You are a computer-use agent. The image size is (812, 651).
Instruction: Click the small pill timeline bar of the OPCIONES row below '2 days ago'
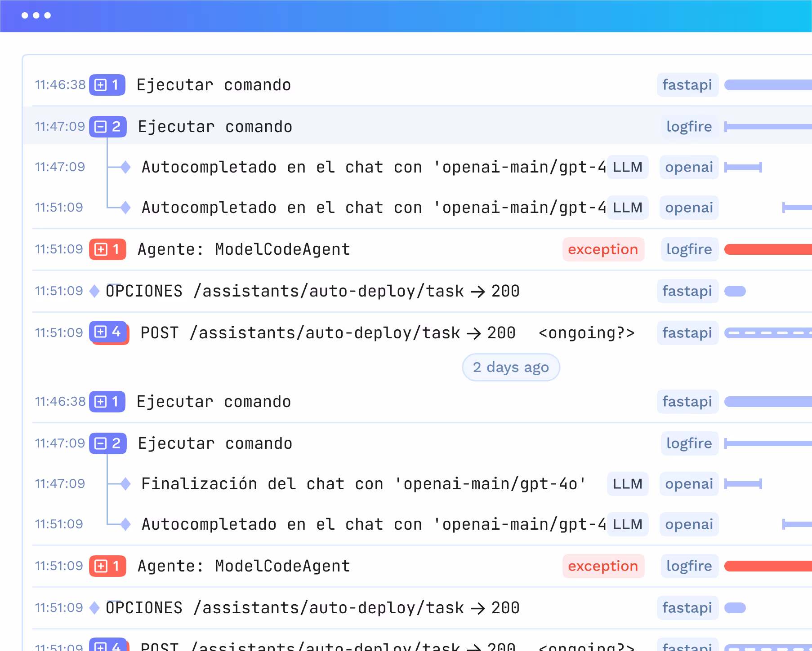point(735,608)
